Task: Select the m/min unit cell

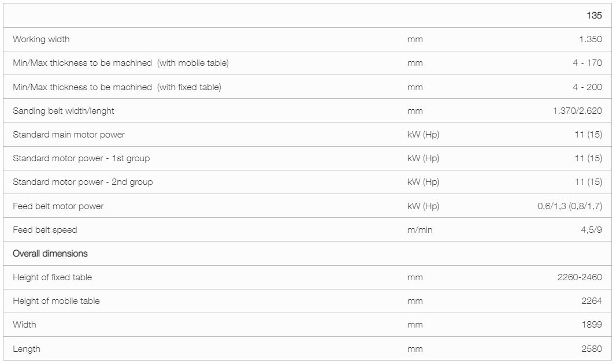Action: (420, 230)
